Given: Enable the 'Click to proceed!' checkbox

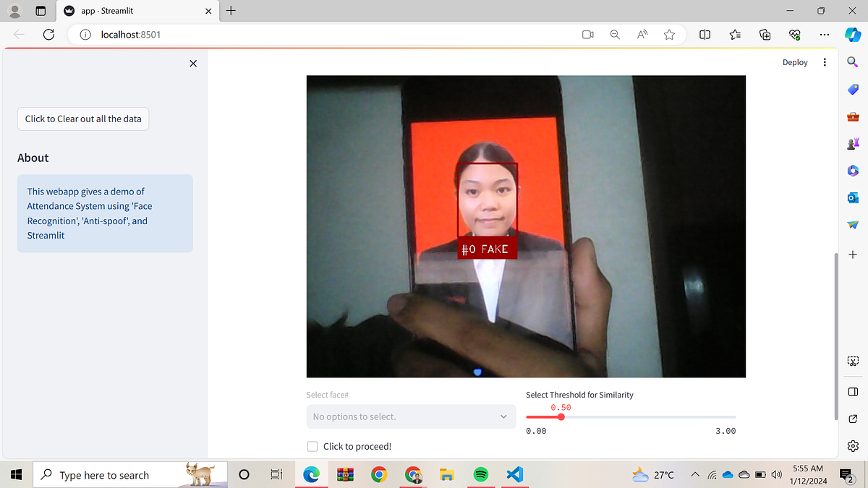Looking at the screenshot, I should click(x=312, y=446).
